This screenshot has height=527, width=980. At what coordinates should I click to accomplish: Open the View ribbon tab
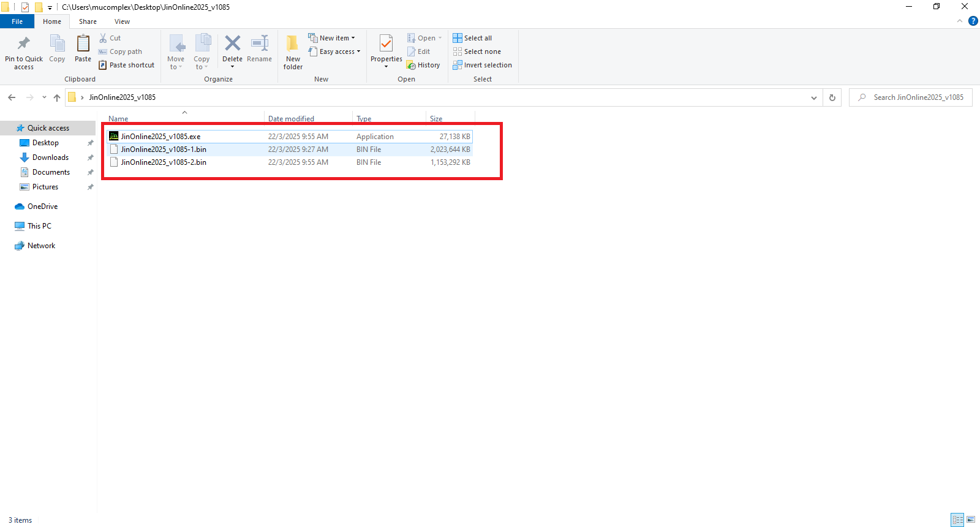click(x=122, y=21)
